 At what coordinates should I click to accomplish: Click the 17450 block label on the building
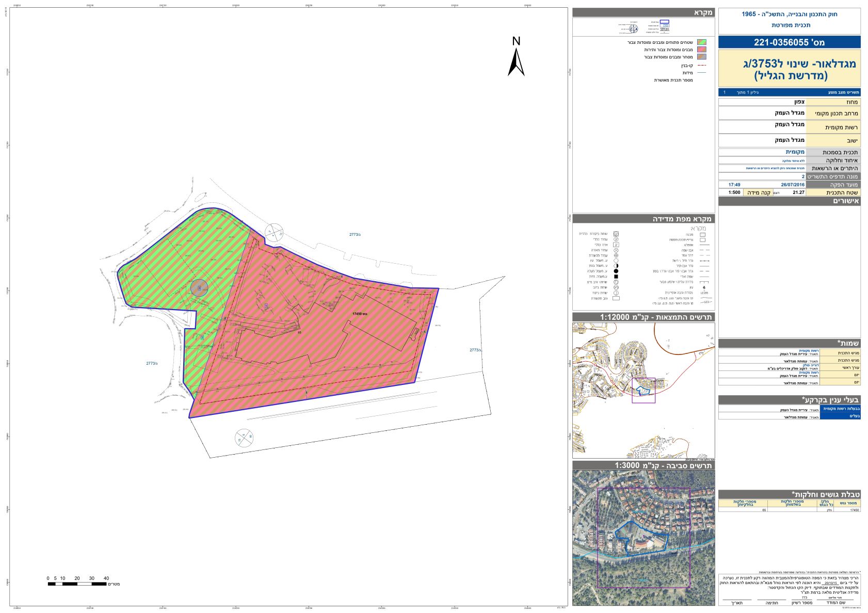point(361,314)
